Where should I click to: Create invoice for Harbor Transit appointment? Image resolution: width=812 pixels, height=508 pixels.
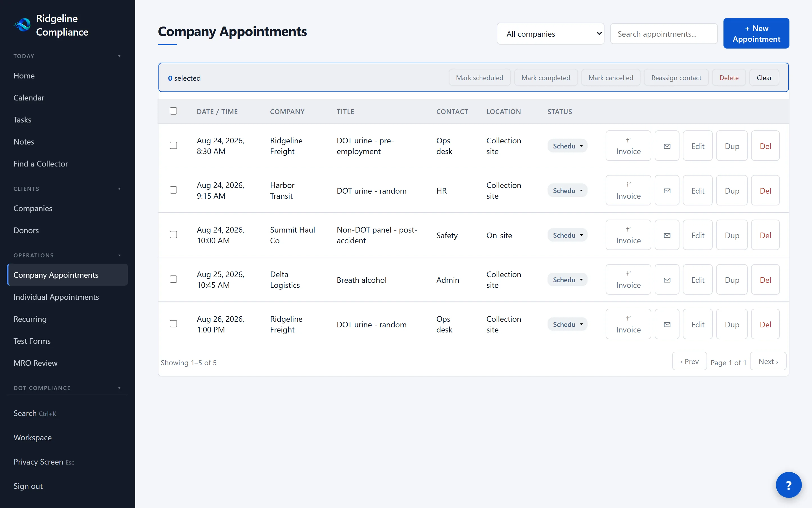point(628,190)
